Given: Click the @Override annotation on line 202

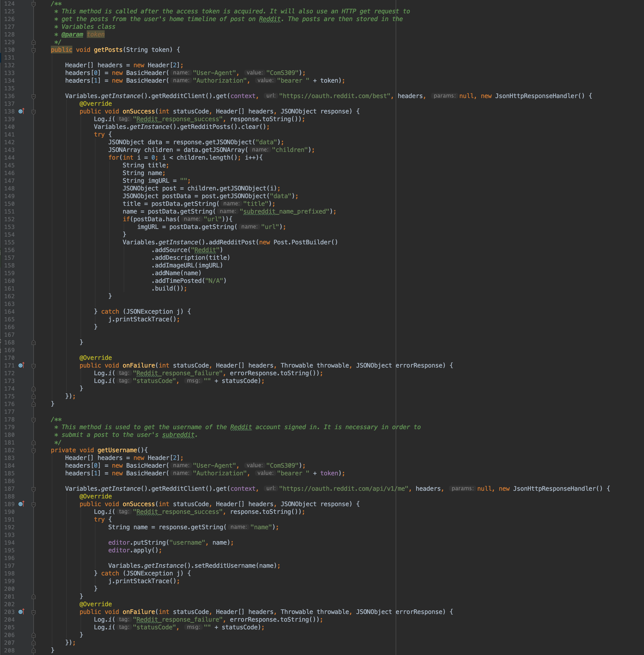Looking at the screenshot, I should coord(96,604).
